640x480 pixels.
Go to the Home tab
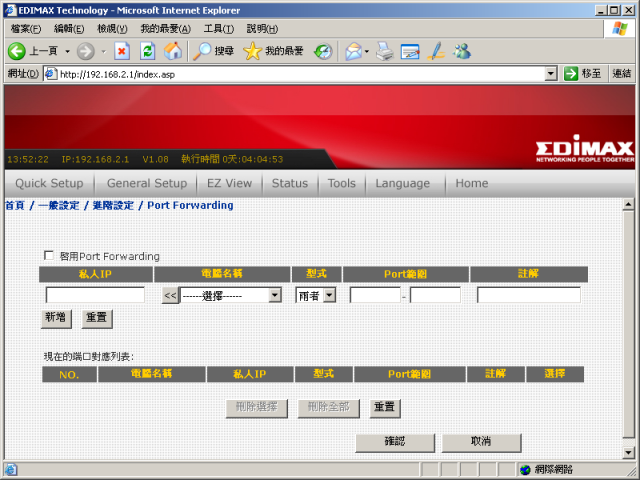click(x=472, y=183)
